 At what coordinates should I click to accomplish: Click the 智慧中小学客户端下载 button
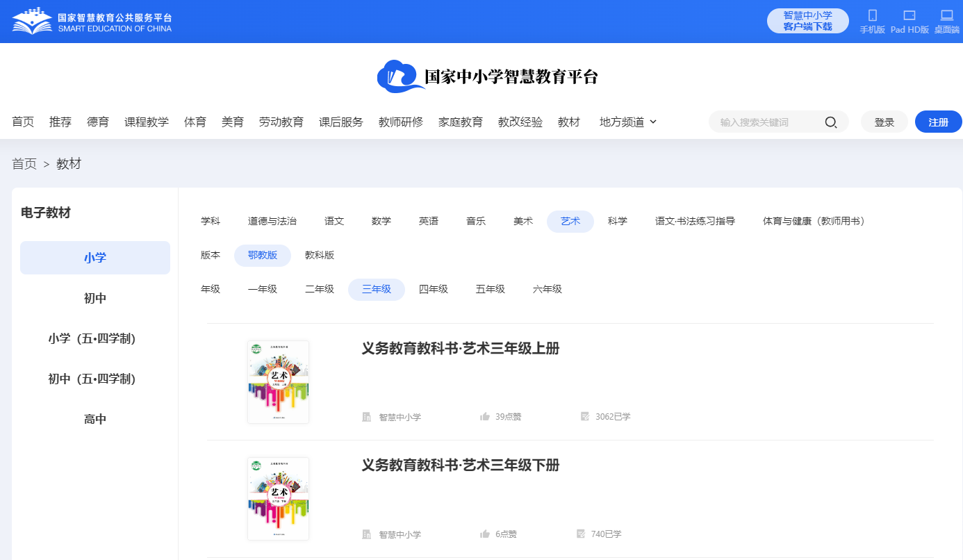click(x=807, y=20)
